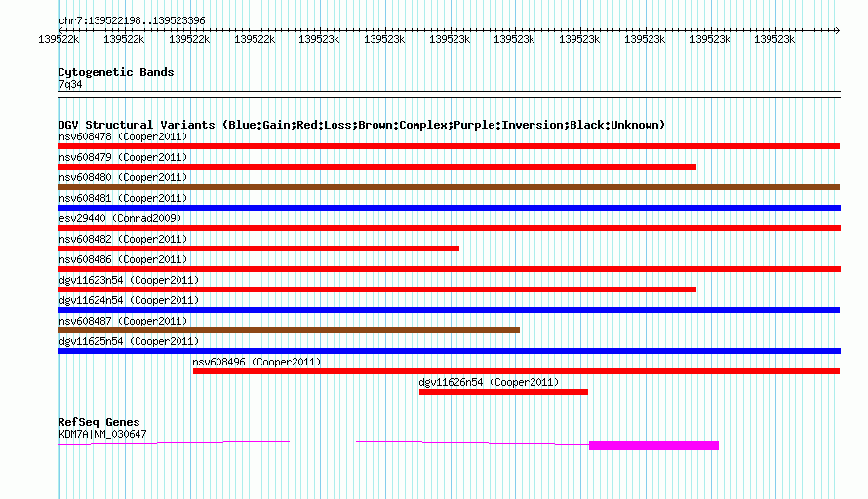Click the RefSeq Genes track title

(x=99, y=422)
